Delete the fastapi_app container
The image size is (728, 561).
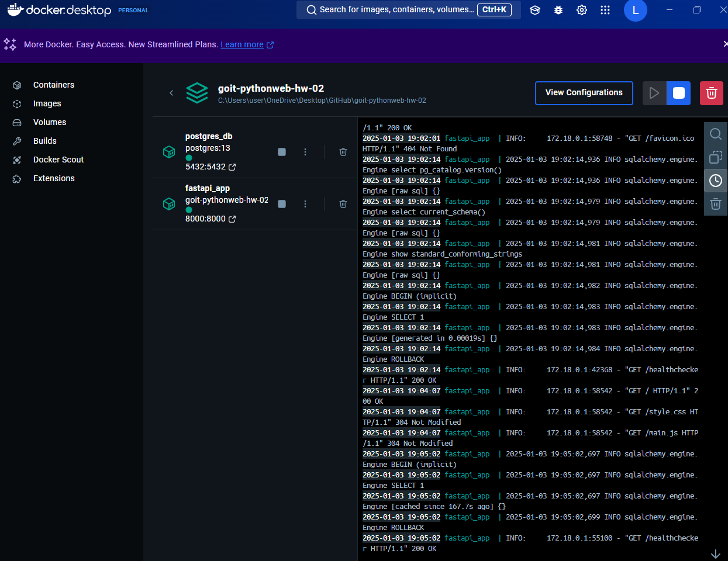343,204
